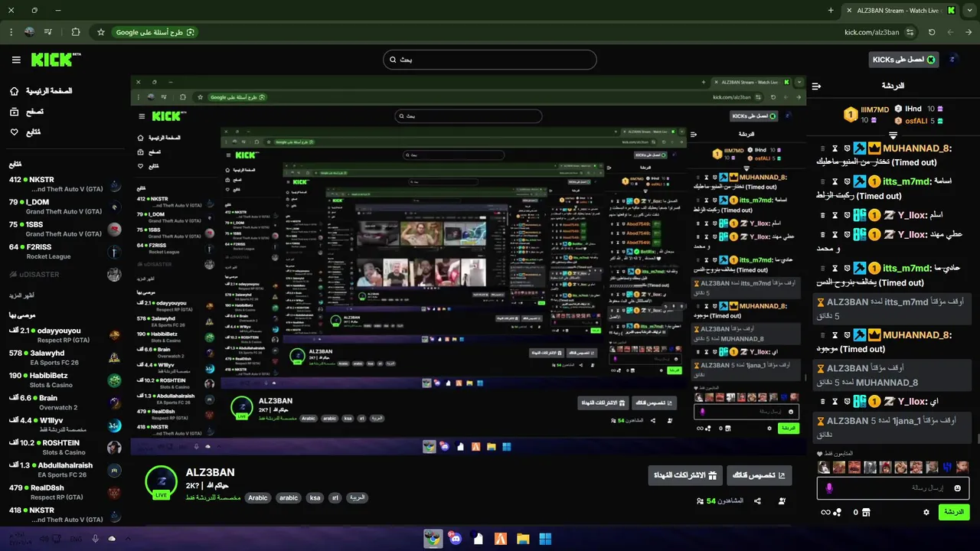Open the browse sidebar item
This screenshot has height=551, width=980.
[x=28, y=112]
